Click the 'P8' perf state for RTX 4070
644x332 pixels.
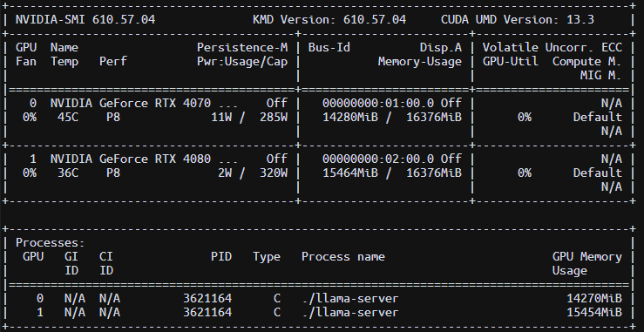(113, 117)
